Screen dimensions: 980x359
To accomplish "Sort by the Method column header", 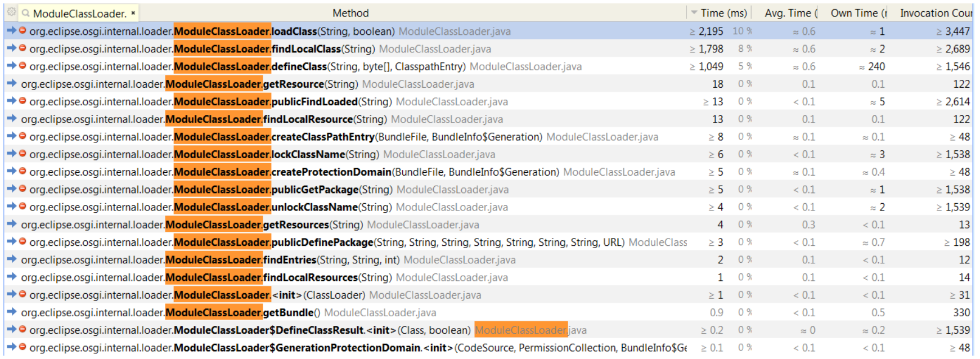I will tap(350, 13).
